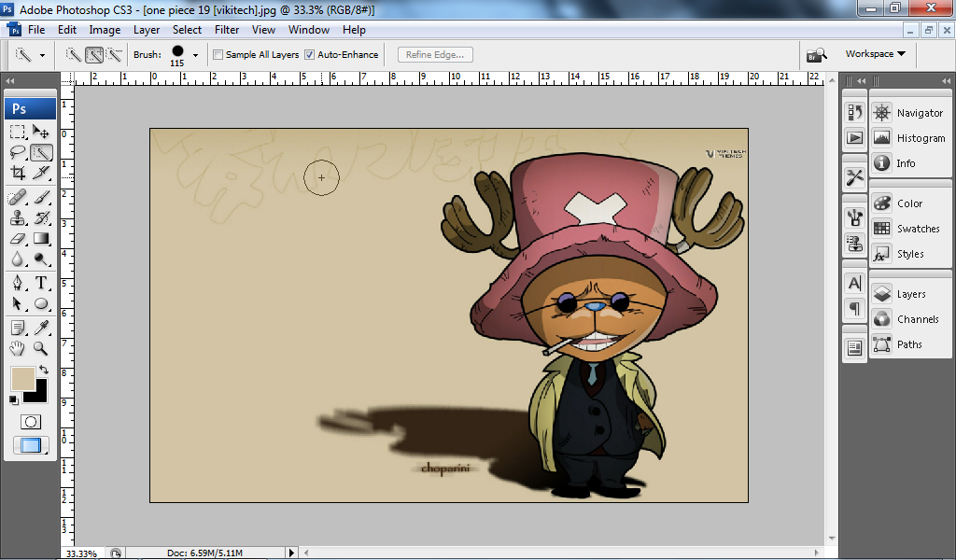
Task: Open the Brush preset picker
Action: click(193, 54)
